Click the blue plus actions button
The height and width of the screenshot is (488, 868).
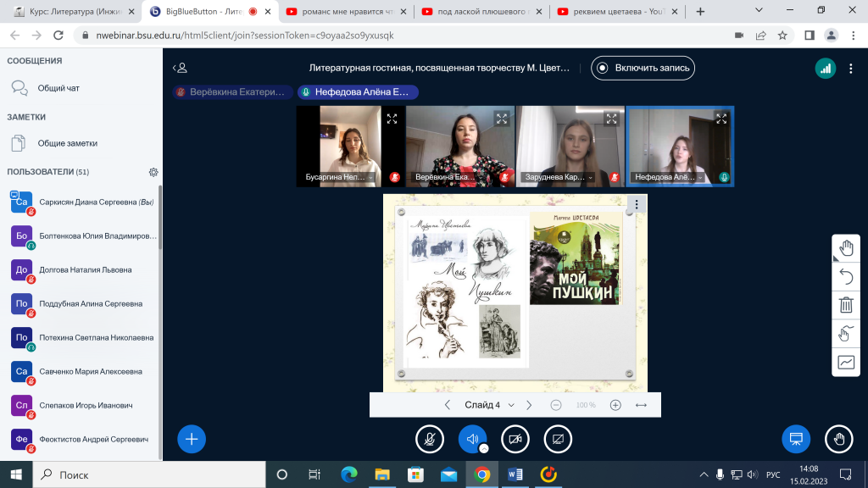pyautogui.click(x=192, y=440)
